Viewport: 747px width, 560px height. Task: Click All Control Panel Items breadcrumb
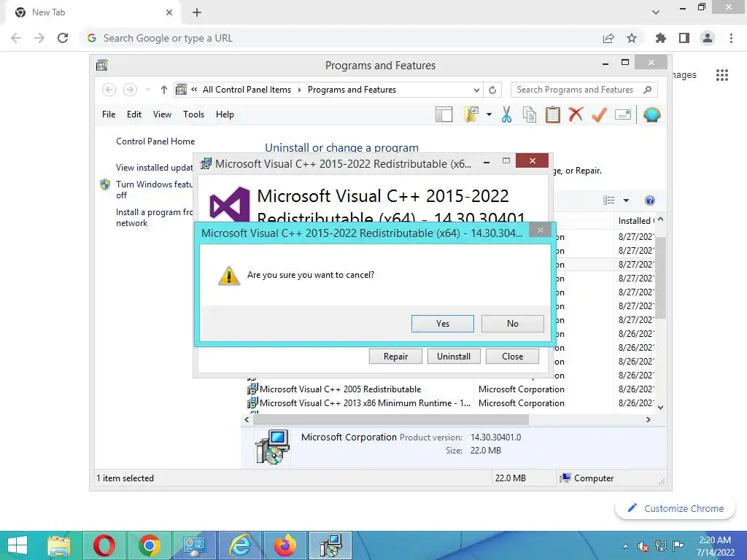tap(247, 90)
